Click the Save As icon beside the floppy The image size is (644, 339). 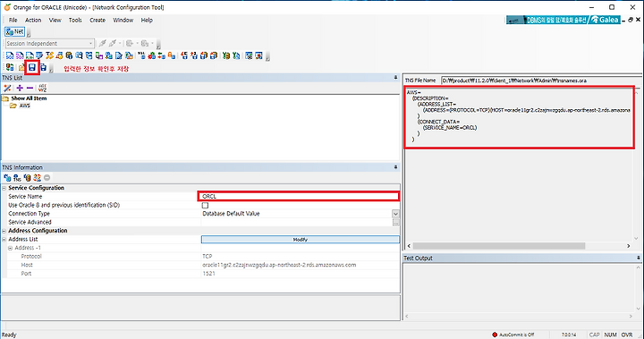[43, 67]
